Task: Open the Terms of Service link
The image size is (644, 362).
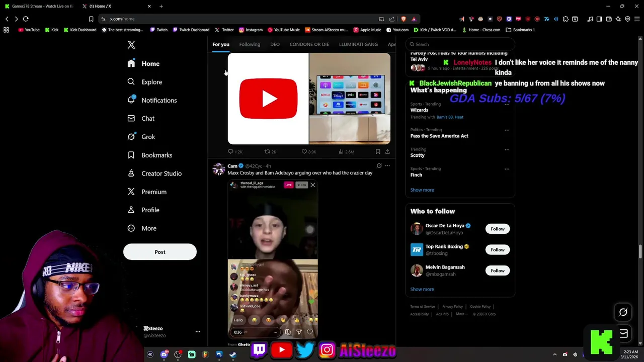Action: tap(423, 307)
